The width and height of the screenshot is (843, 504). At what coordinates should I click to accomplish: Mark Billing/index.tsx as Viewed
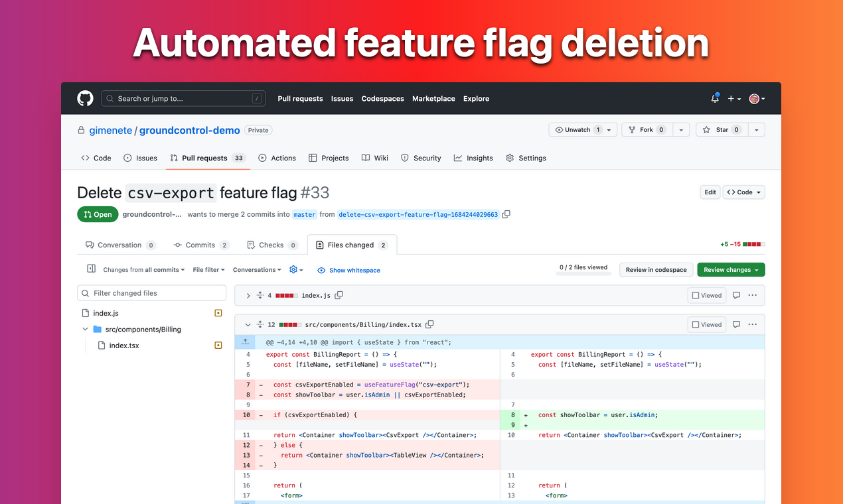707,324
